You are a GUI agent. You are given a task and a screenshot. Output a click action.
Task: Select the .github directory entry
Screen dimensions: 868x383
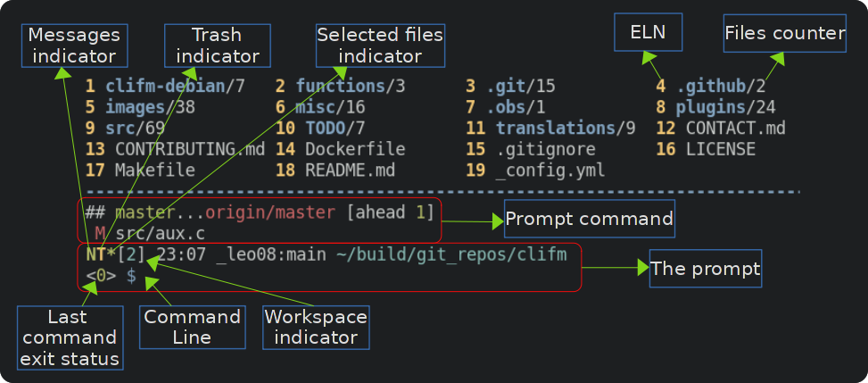(x=711, y=87)
